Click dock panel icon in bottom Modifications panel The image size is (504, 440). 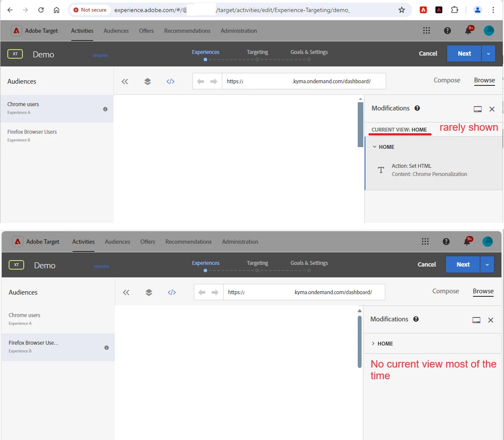[476, 320]
